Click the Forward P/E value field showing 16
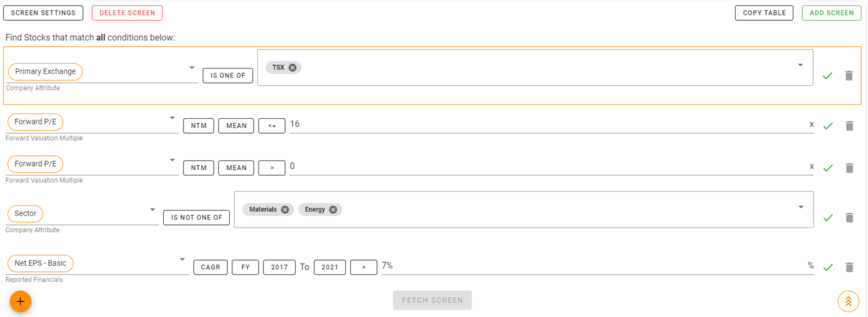868x317 pixels. pos(548,124)
